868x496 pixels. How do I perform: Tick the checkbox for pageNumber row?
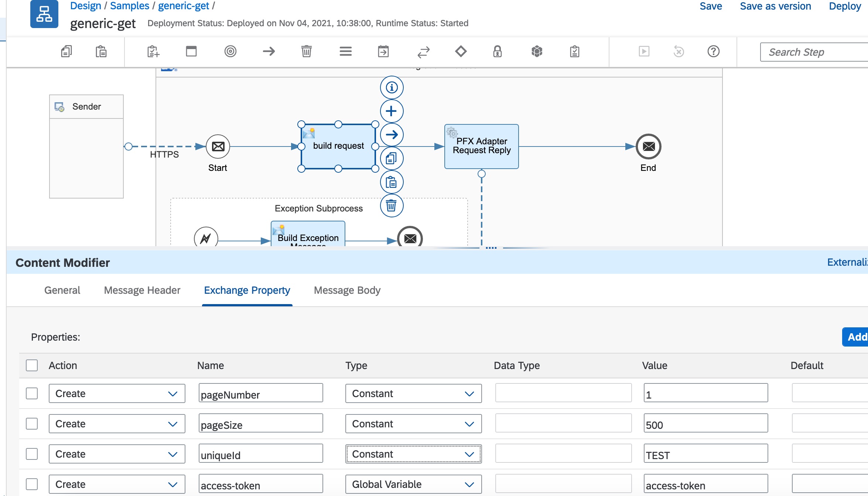(x=32, y=393)
